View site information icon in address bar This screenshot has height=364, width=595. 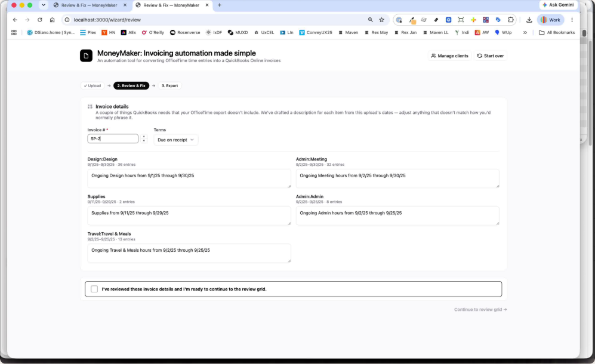tap(67, 20)
